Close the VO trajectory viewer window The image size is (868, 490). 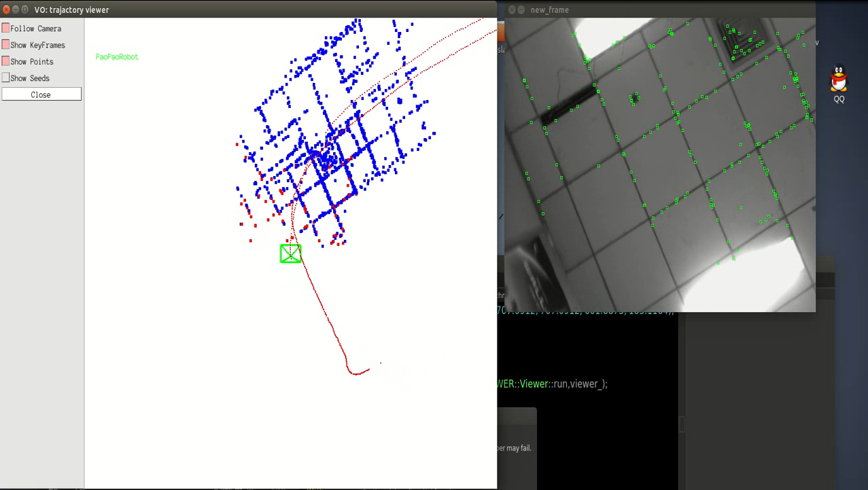[x=7, y=10]
